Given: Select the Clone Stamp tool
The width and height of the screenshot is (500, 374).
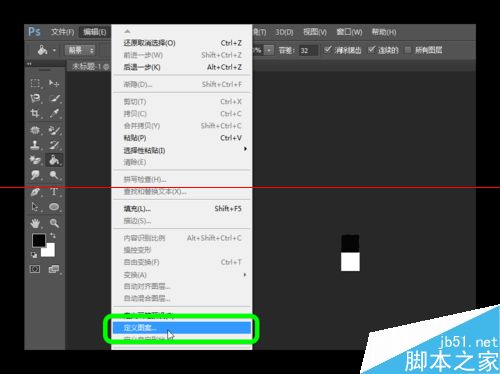Looking at the screenshot, I should click(x=35, y=145).
